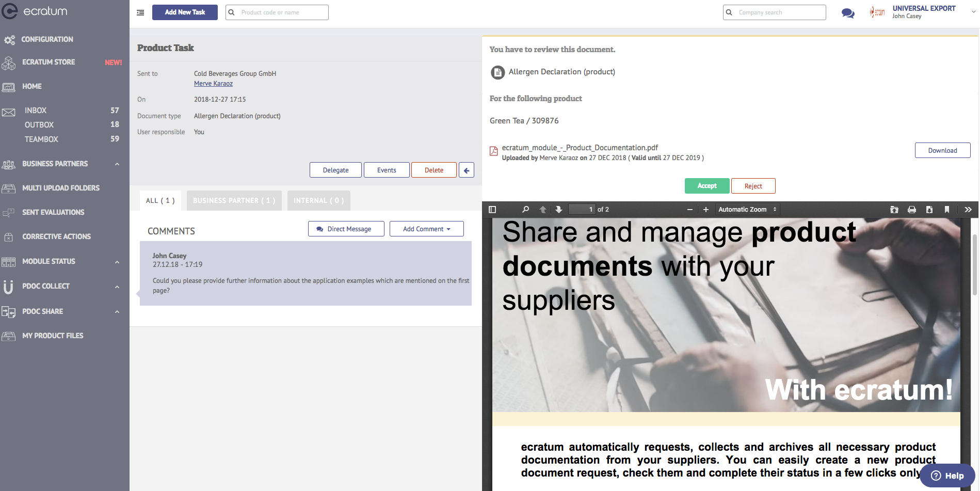980x491 pixels.
Task: Click the John Casey comment text
Action: point(311,286)
